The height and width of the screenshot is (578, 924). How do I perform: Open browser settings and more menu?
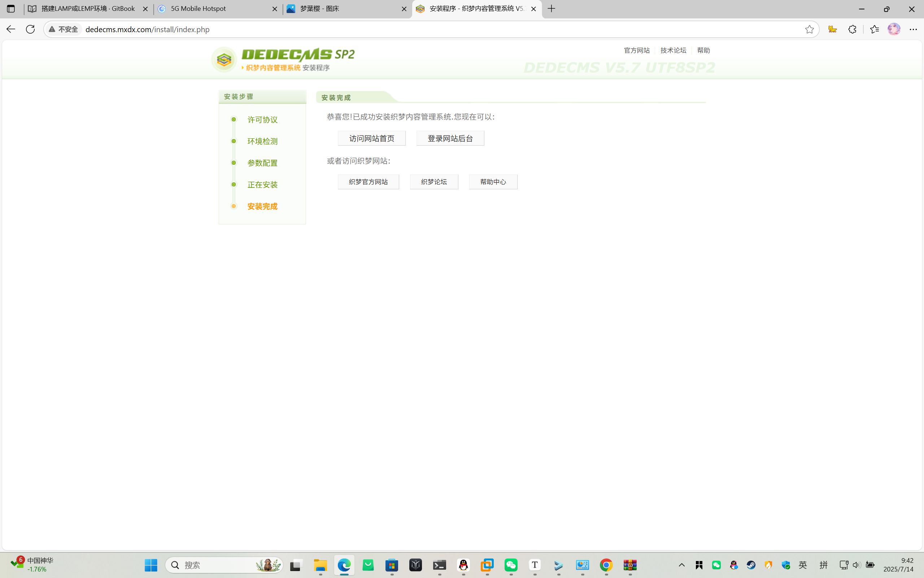tap(913, 29)
